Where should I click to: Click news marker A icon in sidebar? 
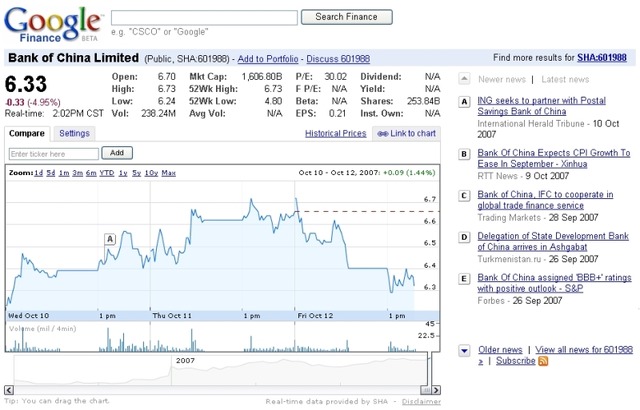464,102
